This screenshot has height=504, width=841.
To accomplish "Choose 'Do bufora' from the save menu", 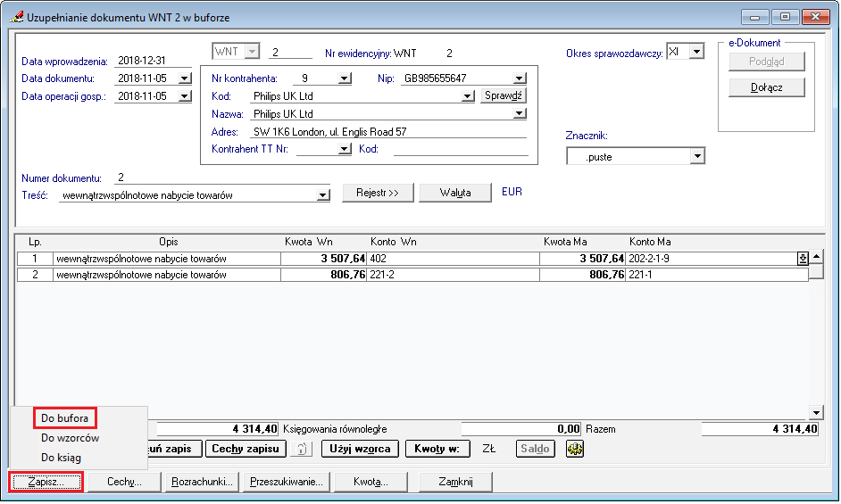I will click(65, 418).
